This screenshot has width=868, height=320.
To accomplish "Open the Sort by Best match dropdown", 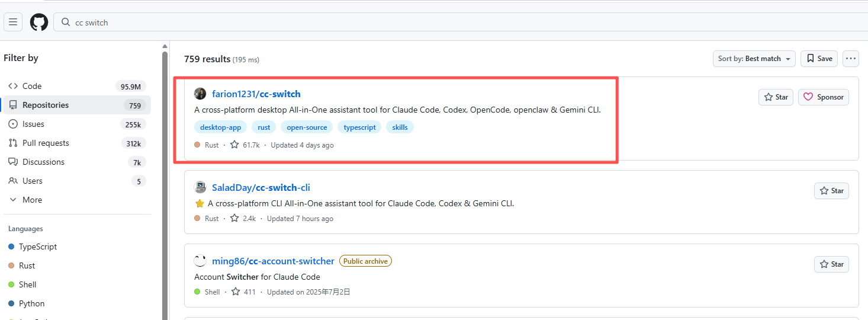I will pyautogui.click(x=754, y=58).
